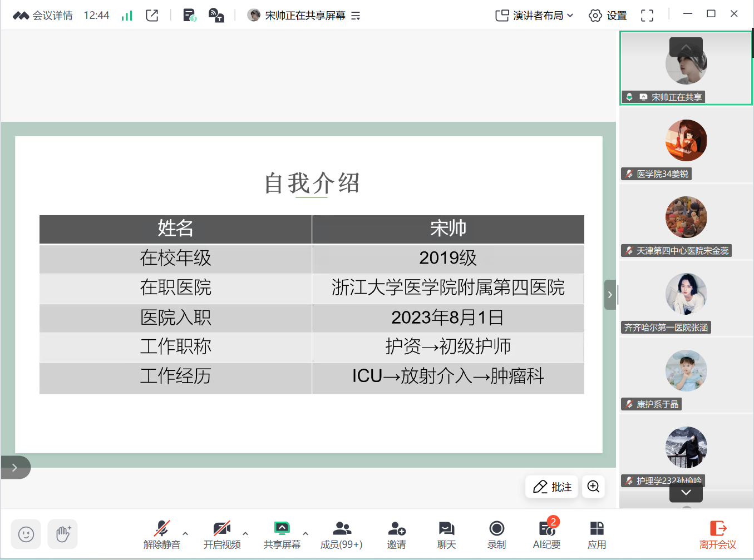Select the 医学院34姜锐 participant thumbnail
This screenshot has width=754, height=560.
click(x=686, y=146)
